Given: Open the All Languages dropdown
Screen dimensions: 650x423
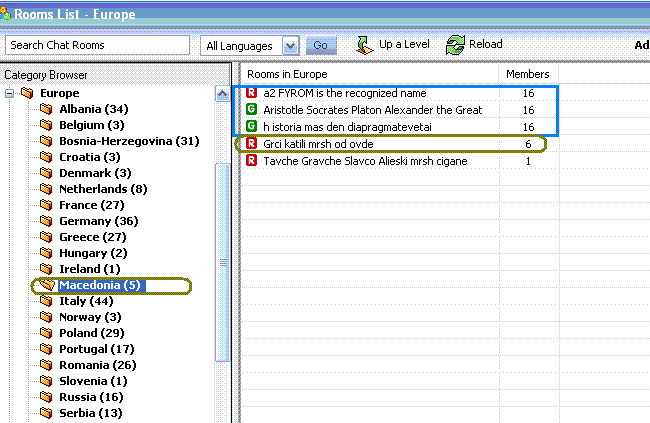Looking at the screenshot, I should click(x=291, y=46).
